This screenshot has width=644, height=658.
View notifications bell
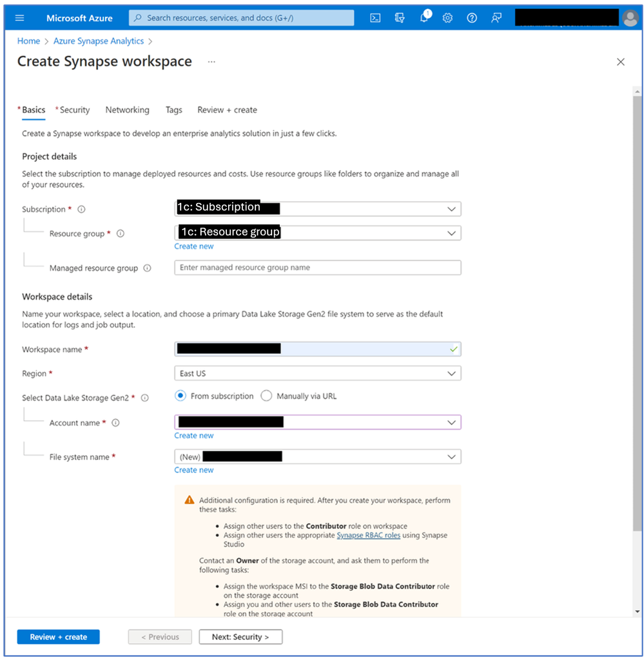pos(424,17)
